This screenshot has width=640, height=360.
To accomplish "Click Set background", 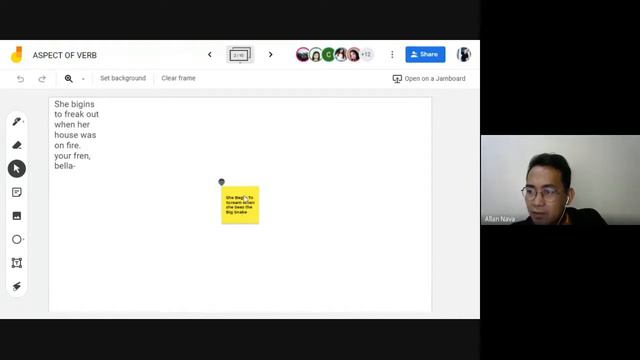I will click(123, 78).
